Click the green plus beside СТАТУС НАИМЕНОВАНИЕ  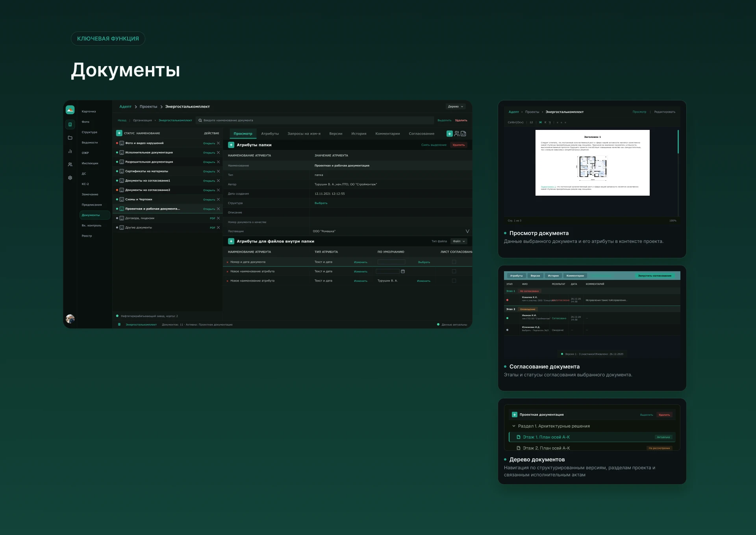pos(119,133)
